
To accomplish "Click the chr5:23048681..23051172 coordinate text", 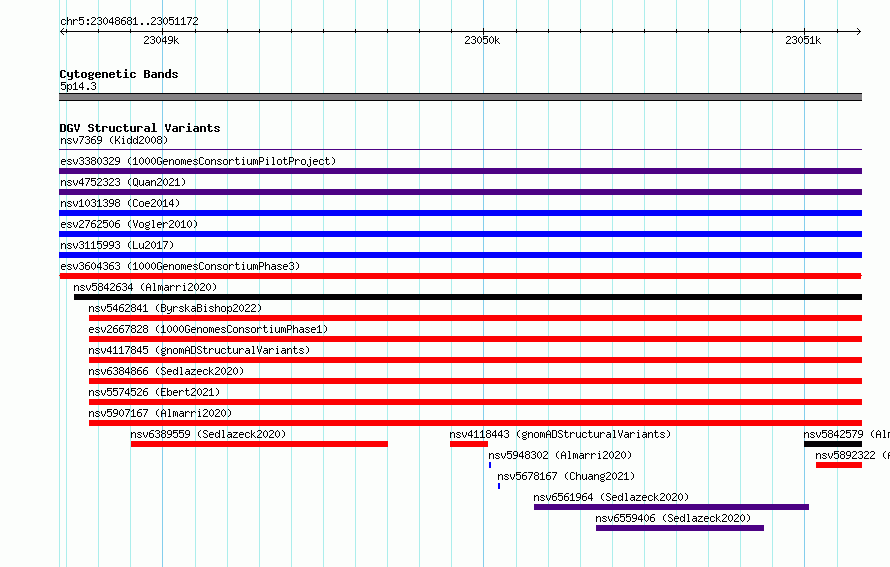I will coord(129,21).
